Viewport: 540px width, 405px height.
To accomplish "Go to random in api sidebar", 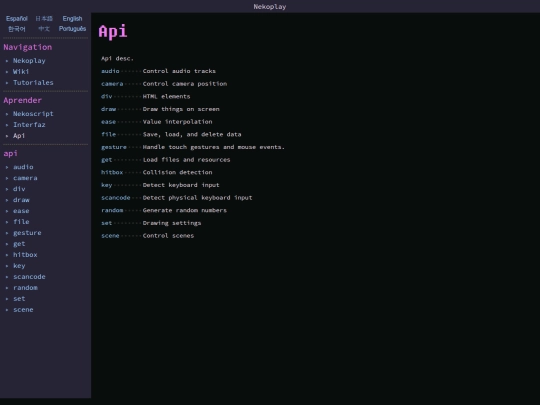I will point(25,288).
